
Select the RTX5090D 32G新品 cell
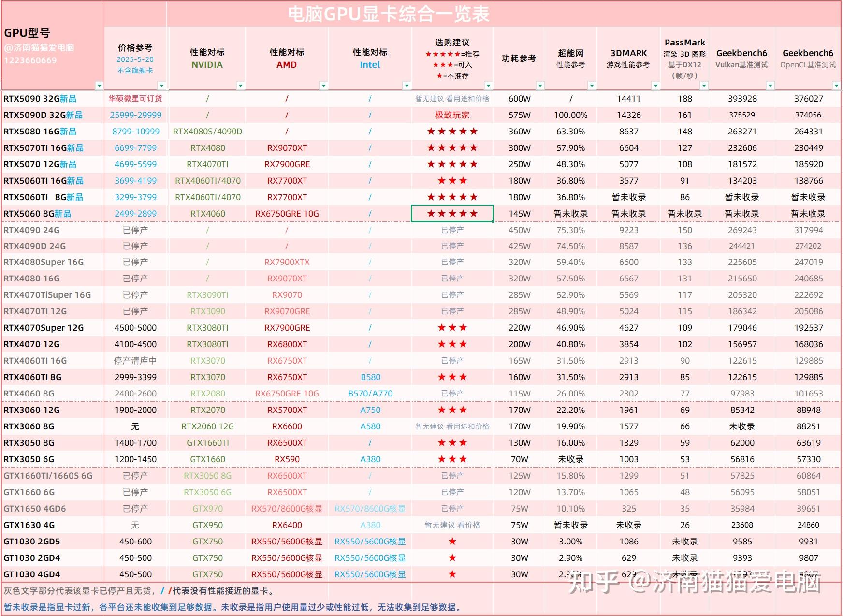(53, 115)
